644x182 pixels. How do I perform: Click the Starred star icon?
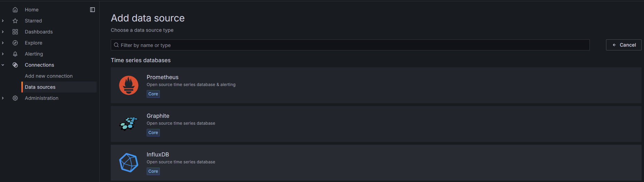15,21
